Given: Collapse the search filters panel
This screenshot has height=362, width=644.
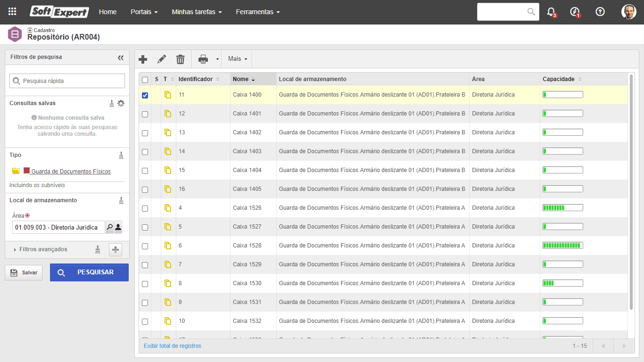Looking at the screenshot, I should click(x=121, y=58).
